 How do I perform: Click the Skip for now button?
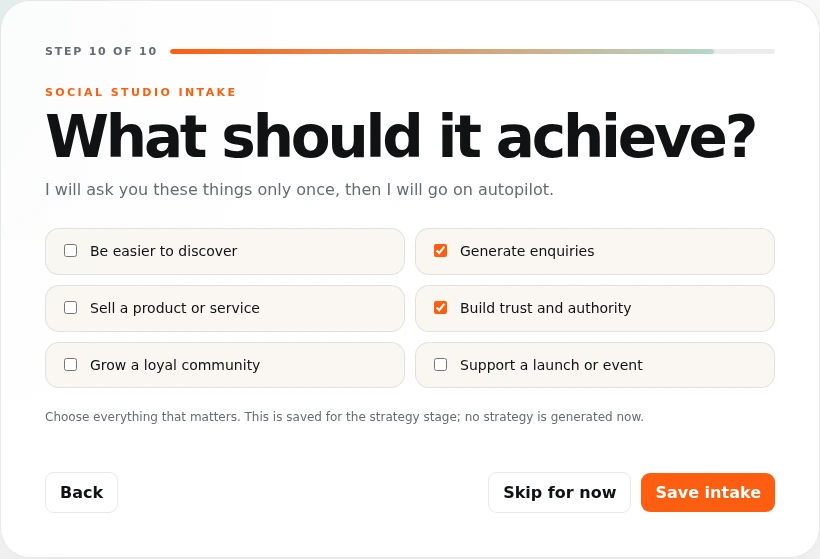[x=560, y=493]
